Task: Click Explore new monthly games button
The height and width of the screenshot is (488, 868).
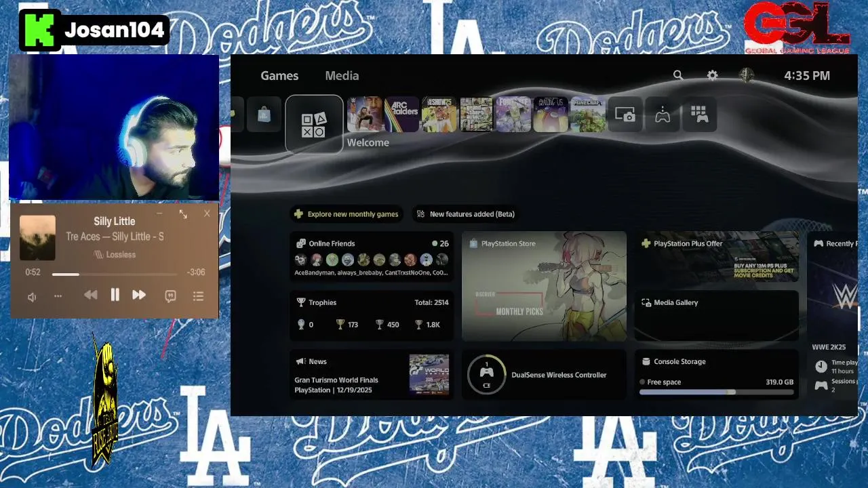Action: pyautogui.click(x=347, y=214)
